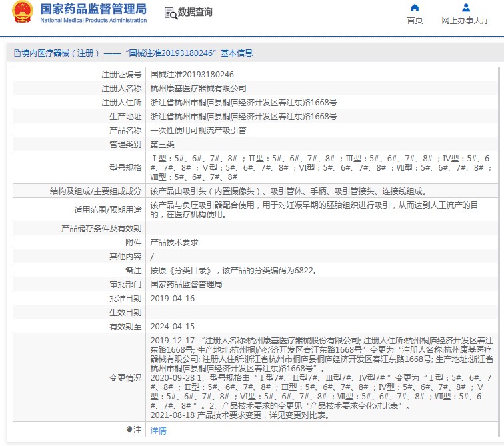Image resolution: width=504 pixels, height=446 pixels.
Task: Select expiry date 2024-04-15
Action: pos(172,327)
